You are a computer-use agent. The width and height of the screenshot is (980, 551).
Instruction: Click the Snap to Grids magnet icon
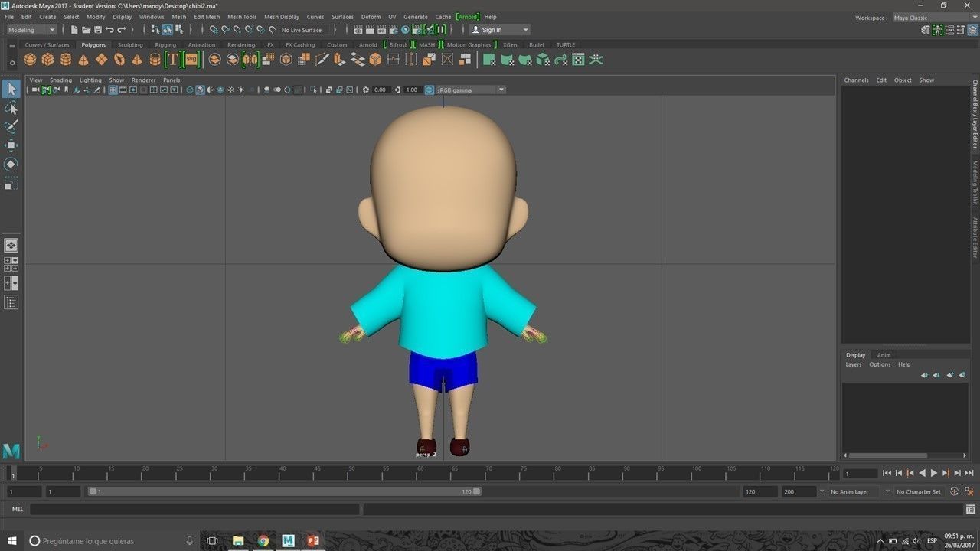(213, 30)
